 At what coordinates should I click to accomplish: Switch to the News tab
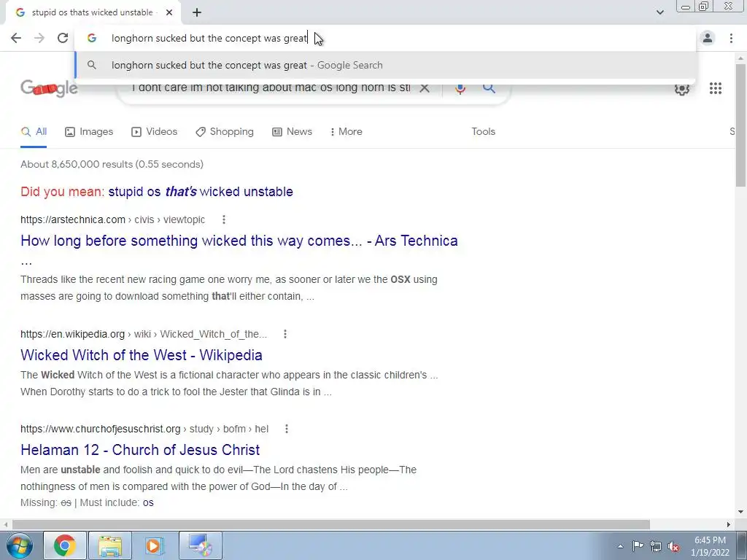[x=292, y=132]
